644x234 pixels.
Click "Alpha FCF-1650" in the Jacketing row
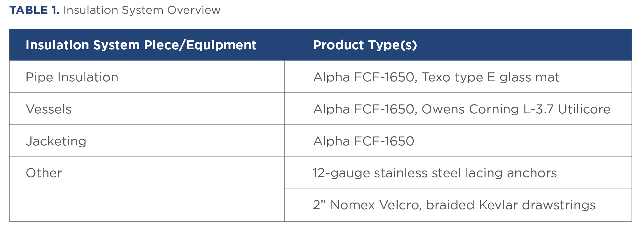[x=364, y=141]
